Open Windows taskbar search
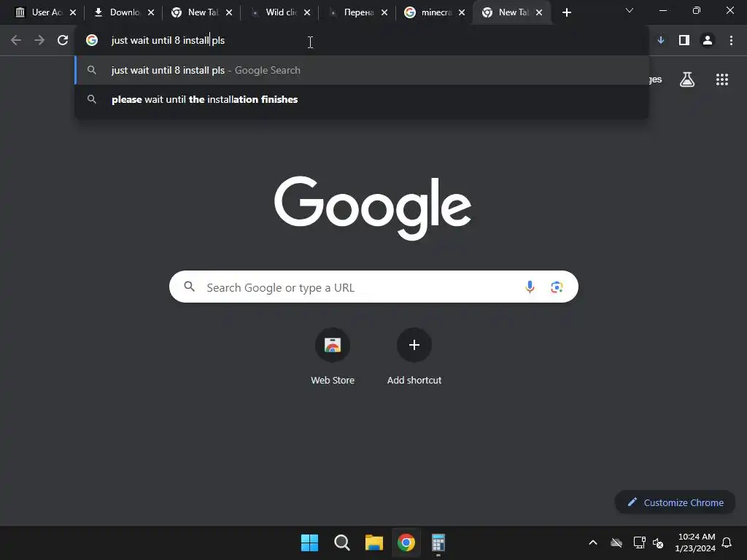The image size is (747, 560). (342, 542)
